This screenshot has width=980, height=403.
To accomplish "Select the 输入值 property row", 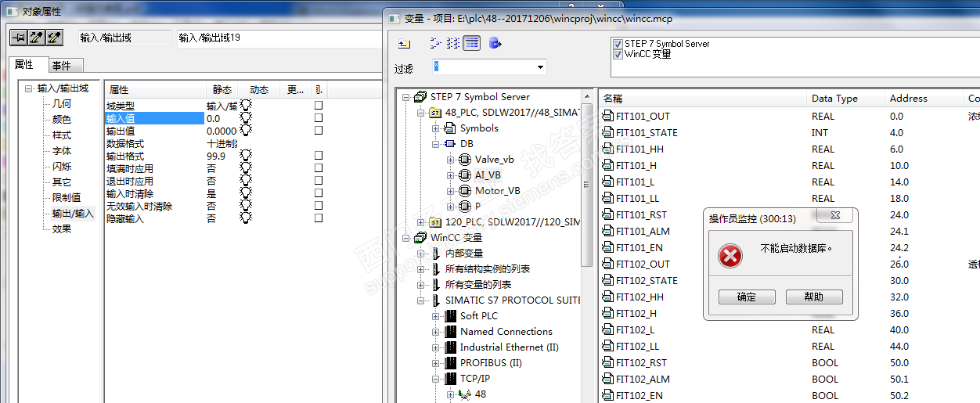I will (155, 118).
